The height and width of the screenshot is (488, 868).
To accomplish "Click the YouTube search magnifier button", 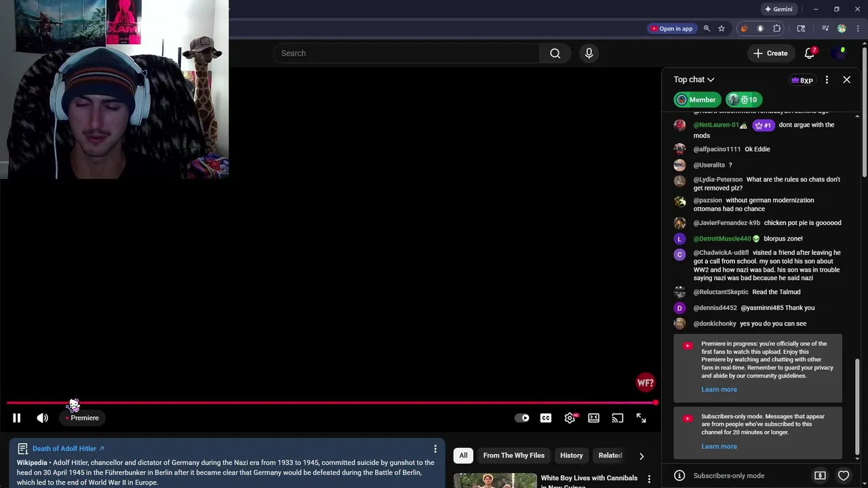I will [x=555, y=54].
